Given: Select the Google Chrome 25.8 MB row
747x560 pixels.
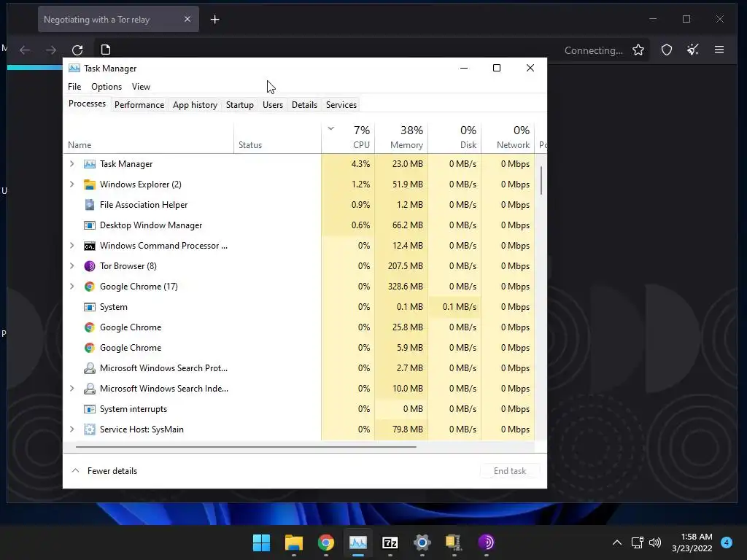Looking at the screenshot, I should [299, 327].
